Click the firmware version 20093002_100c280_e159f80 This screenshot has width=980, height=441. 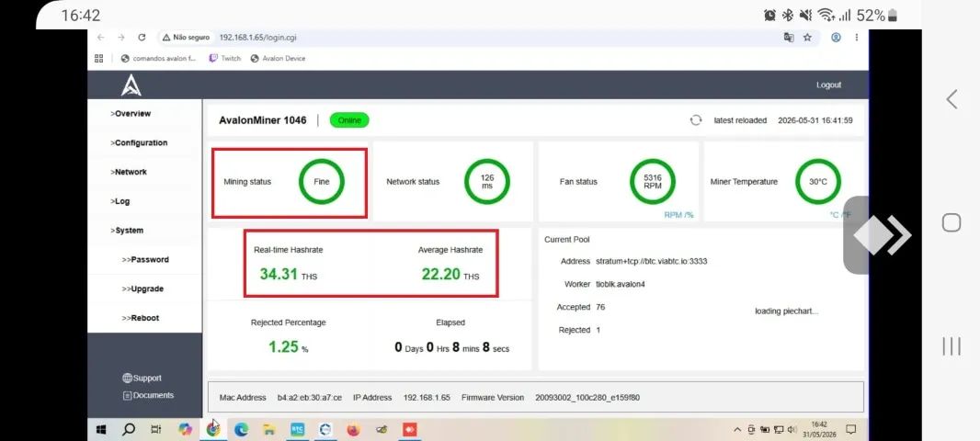[x=587, y=398]
